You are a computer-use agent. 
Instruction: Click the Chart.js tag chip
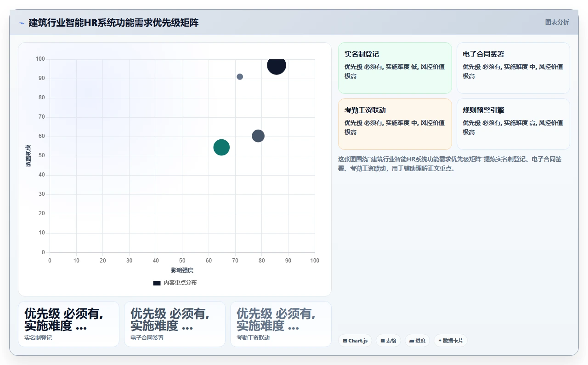(355, 341)
